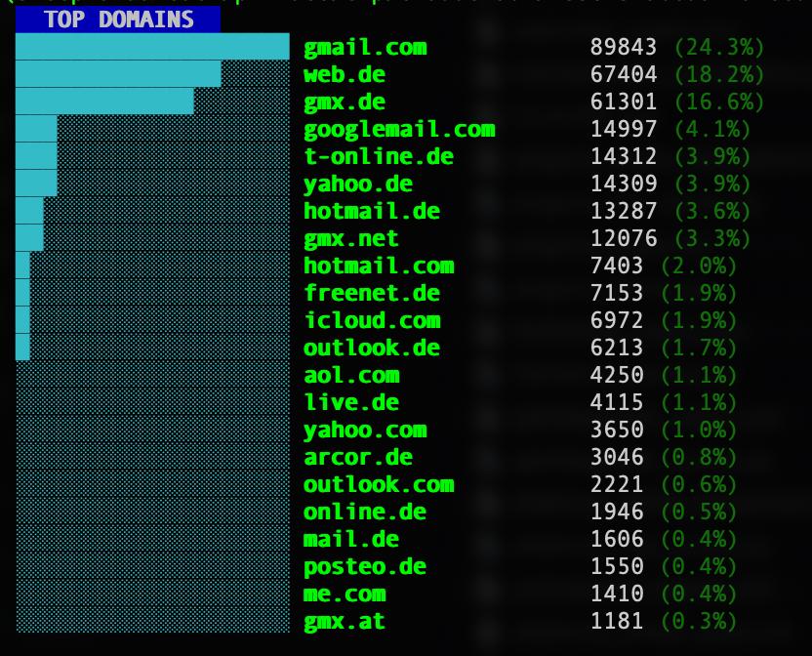Screen dimensions: 812x656
Task: Click the count value 3046
Action: tap(617, 457)
